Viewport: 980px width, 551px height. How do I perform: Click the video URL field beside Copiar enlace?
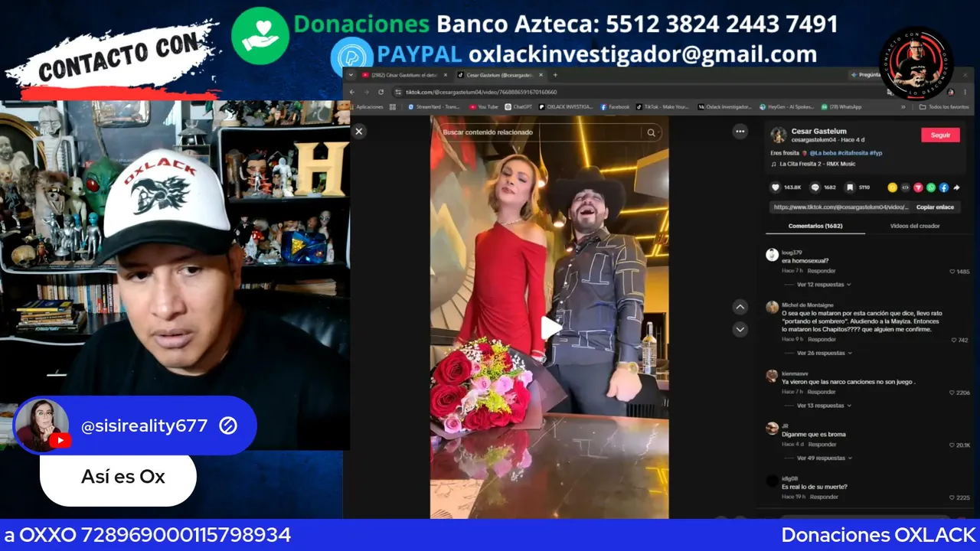click(840, 207)
